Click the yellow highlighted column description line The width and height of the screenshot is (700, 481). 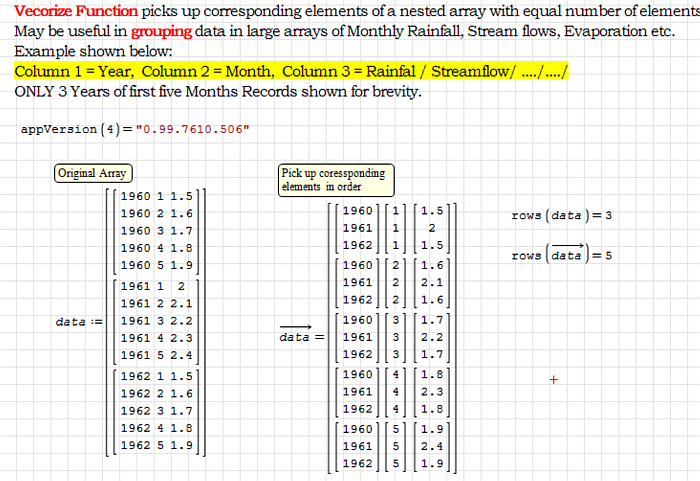[291, 72]
